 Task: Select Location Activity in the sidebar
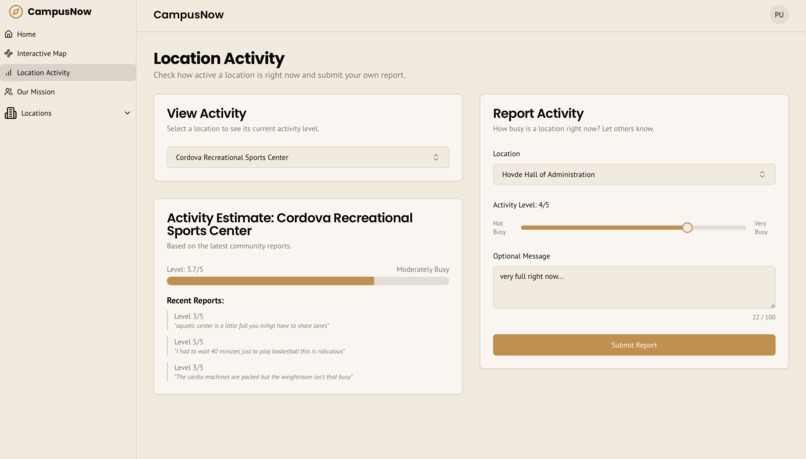[68, 72]
